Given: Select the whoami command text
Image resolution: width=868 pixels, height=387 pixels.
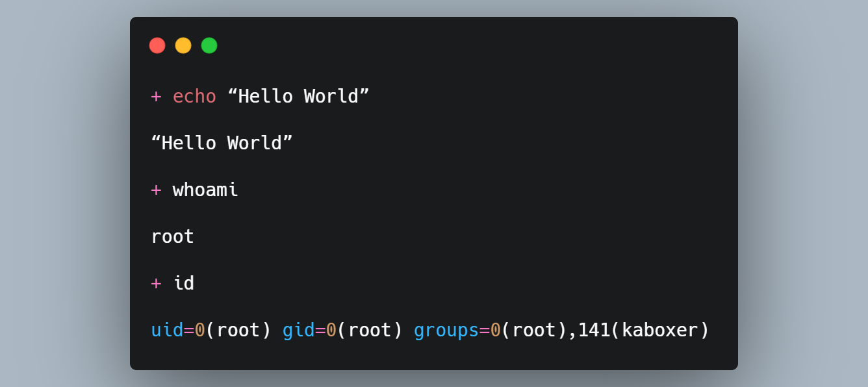Looking at the screenshot, I should click(x=205, y=190).
